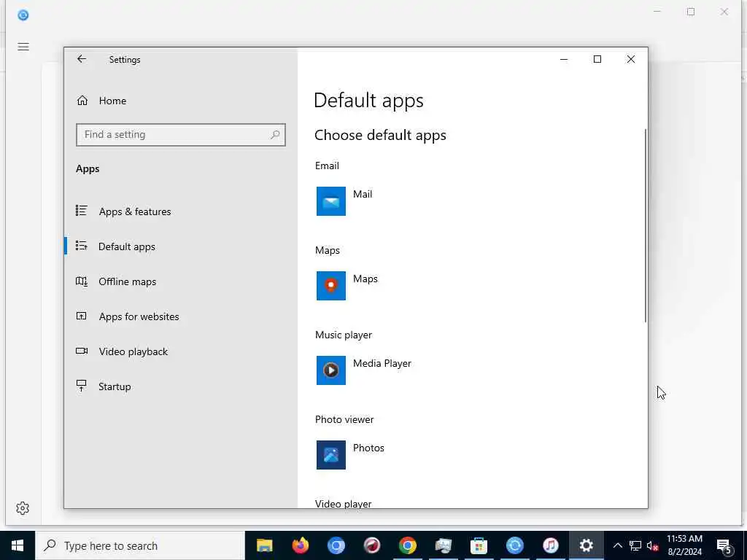Click blue app logo in background window
The image size is (747, 560).
[23, 15]
